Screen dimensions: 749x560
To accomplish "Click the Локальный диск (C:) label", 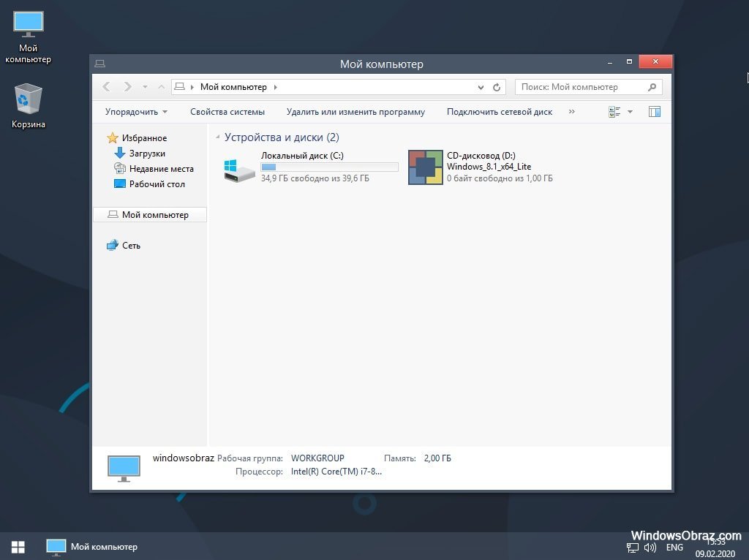I will click(x=302, y=156).
